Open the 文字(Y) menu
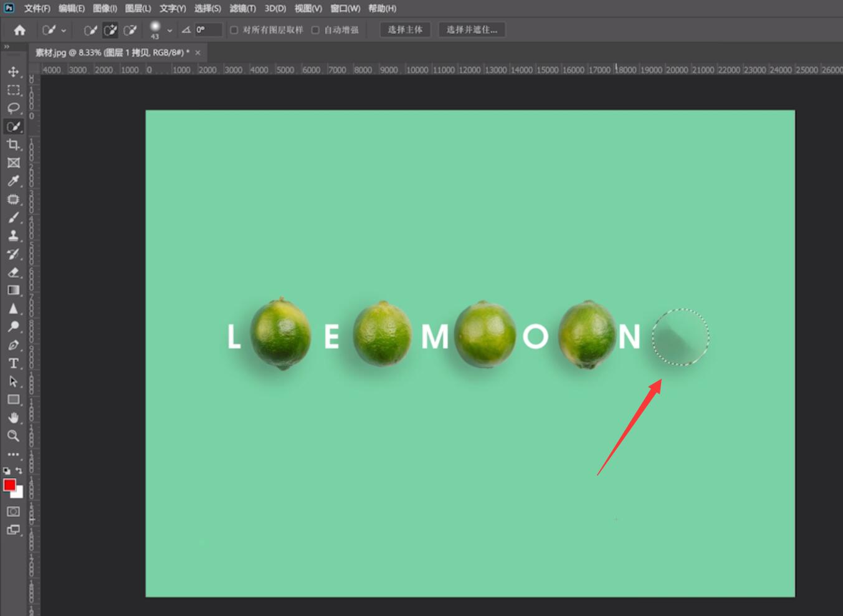The image size is (843, 616). (x=173, y=8)
